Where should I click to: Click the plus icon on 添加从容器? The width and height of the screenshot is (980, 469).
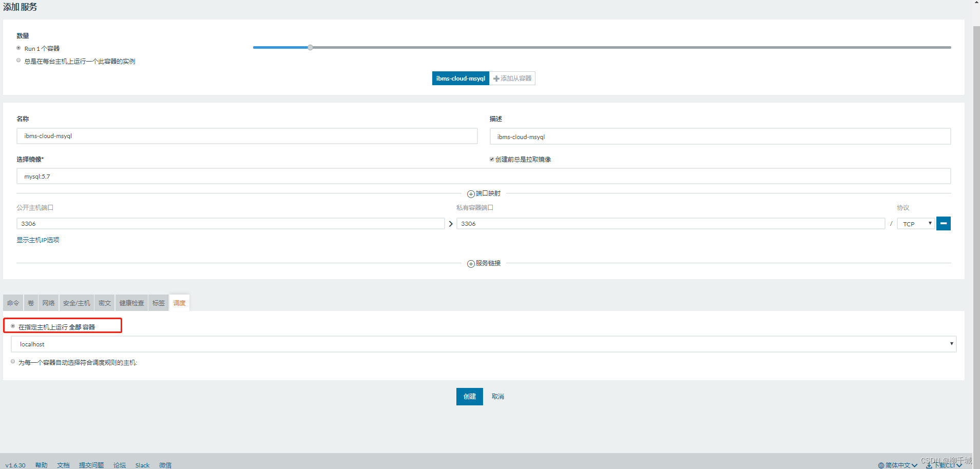[496, 79]
